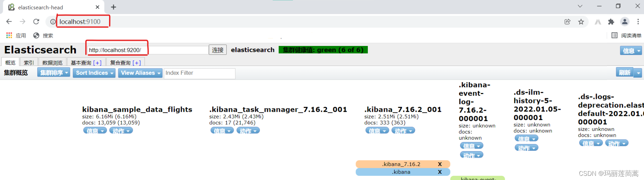Add a 复合查询 tab with [+]
Screen dimensions: 644x180
pos(137,63)
